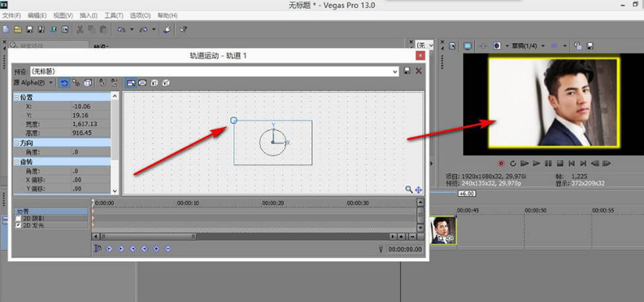Click the preview overlays grid icon
Screen dimensions: 644x302
(x=555, y=46)
